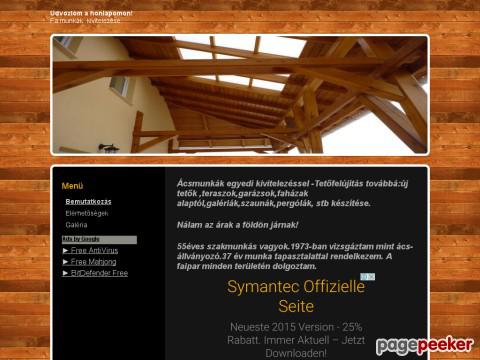Click the wall lamp in the banner photo
The height and width of the screenshot is (360, 480).
click(108, 147)
